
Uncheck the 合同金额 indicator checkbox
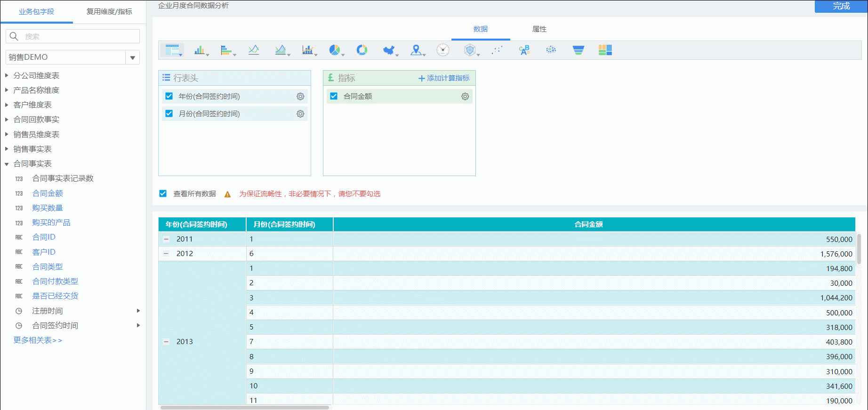coord(334,96)
